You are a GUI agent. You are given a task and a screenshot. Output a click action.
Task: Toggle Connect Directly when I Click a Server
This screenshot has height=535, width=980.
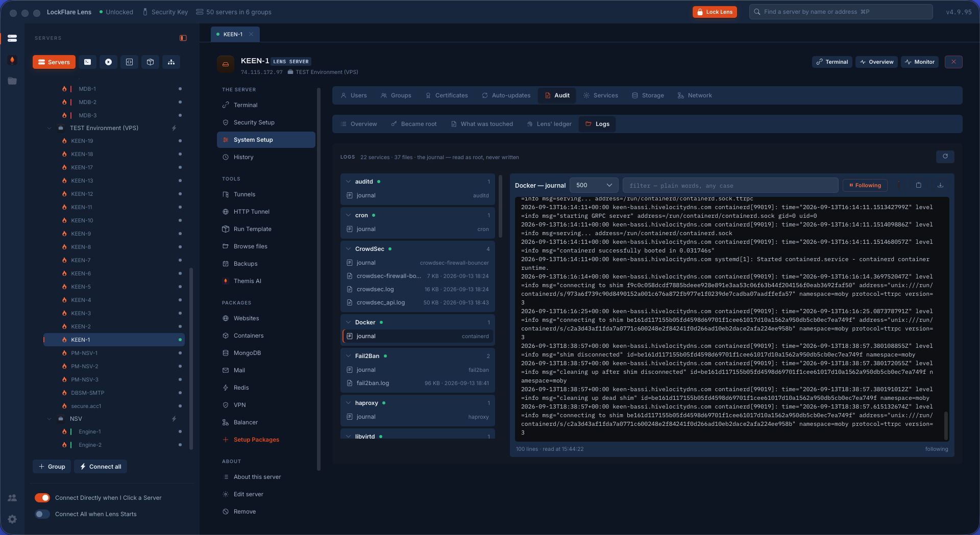pyautogui.click(x=42, y=498)
